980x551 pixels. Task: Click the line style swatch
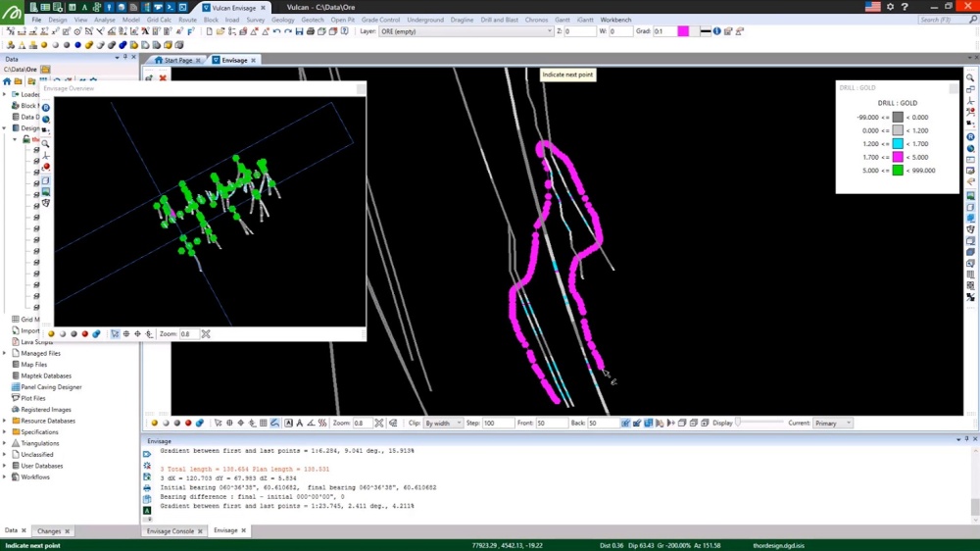pos(706,31)
